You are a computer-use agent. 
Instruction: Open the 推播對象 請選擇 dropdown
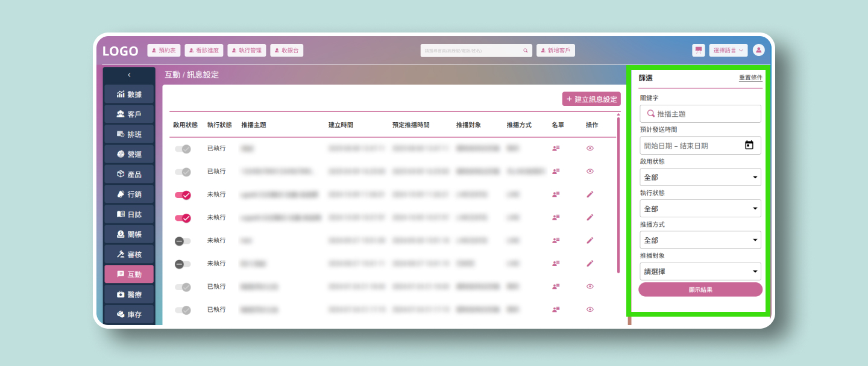(x=700, y=271)
